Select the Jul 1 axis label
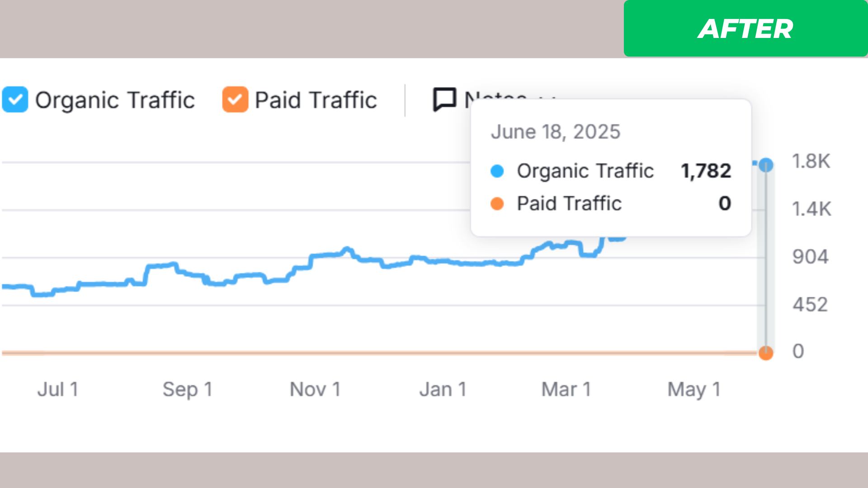The height and width of the screenshot is (488, 868). click(x=58, y=389)
